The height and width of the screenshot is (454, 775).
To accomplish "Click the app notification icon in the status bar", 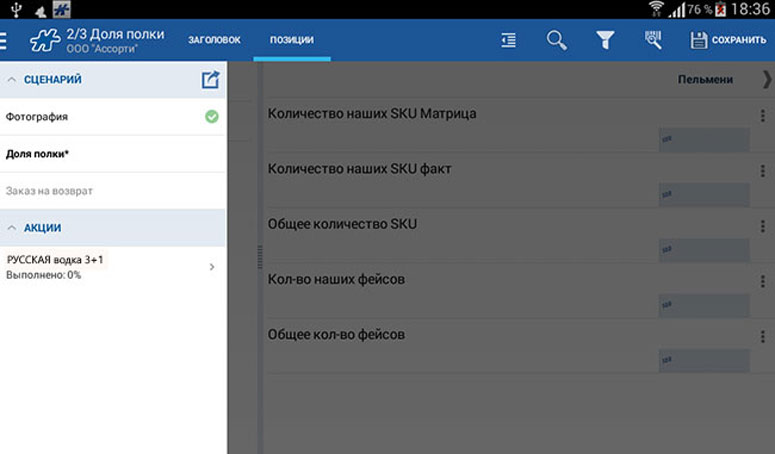I will 62,9.
